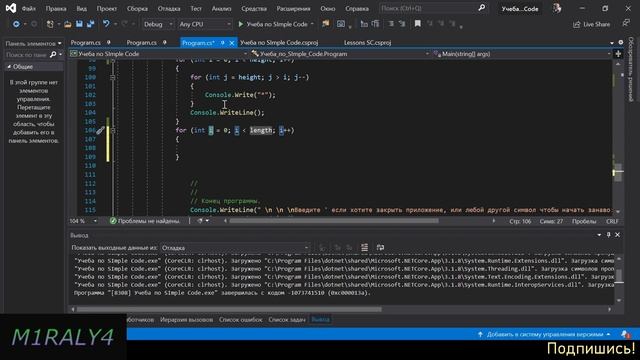
Task: Start debugging with green play button
Action: tap(240, 24)
